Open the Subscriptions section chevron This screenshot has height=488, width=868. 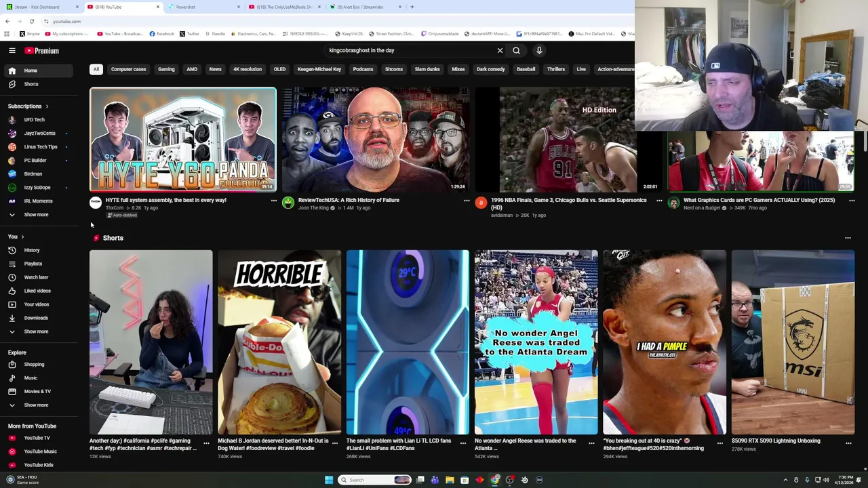point(47,106)
